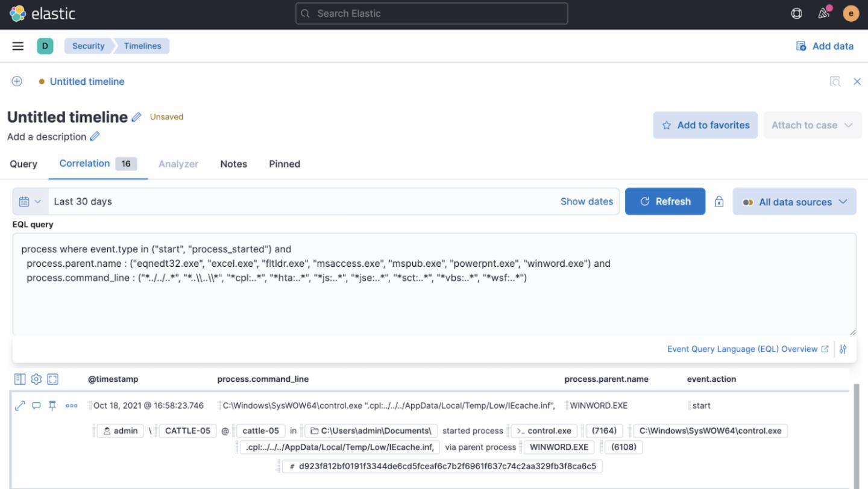Add the timeline to favorites
Screen dimensions: 868x489
click(x=705, y=125)
